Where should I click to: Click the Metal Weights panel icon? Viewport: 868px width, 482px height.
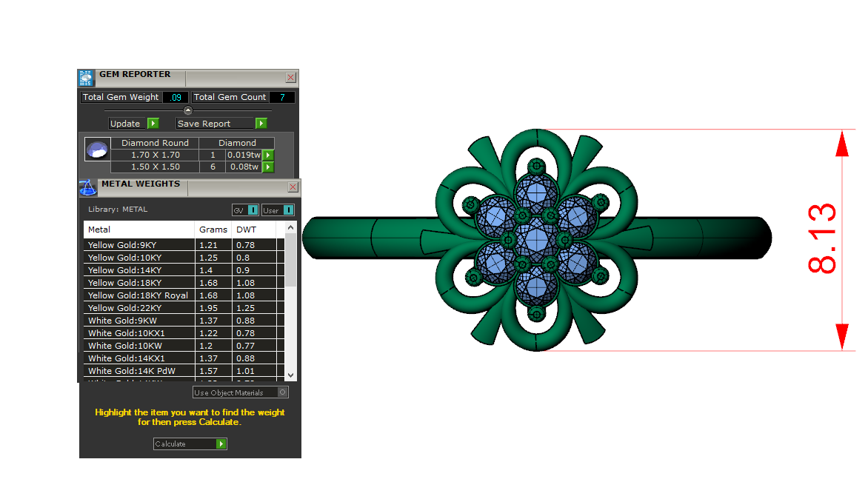[x=87, y=187]
